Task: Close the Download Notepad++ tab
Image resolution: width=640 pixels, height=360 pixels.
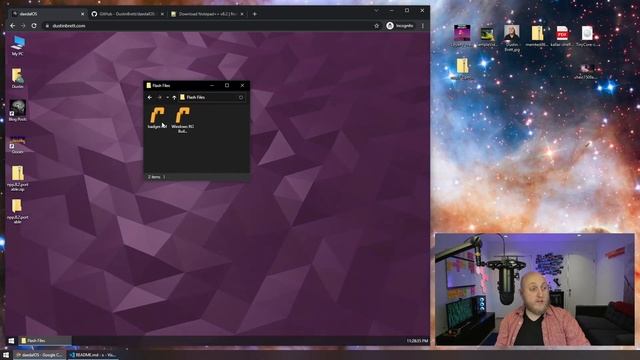Action: click(242, 14)
